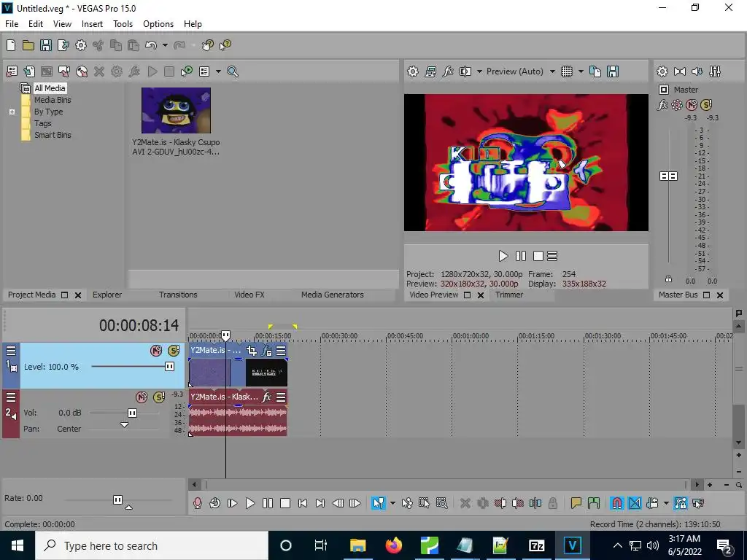This screenshot has width=747, height=560.
Task: Switch to the Explorer tab
Action: pos(107,295)
